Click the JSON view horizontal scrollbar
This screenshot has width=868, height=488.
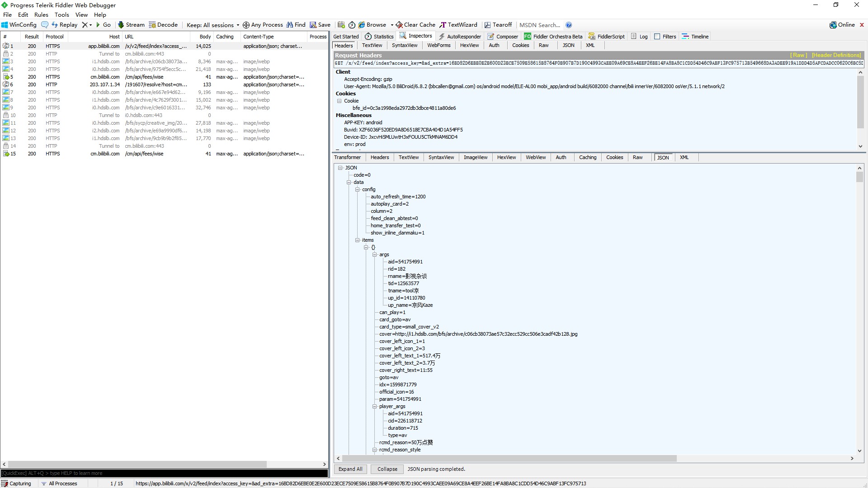pyautogui.click(x=509, y=458)
